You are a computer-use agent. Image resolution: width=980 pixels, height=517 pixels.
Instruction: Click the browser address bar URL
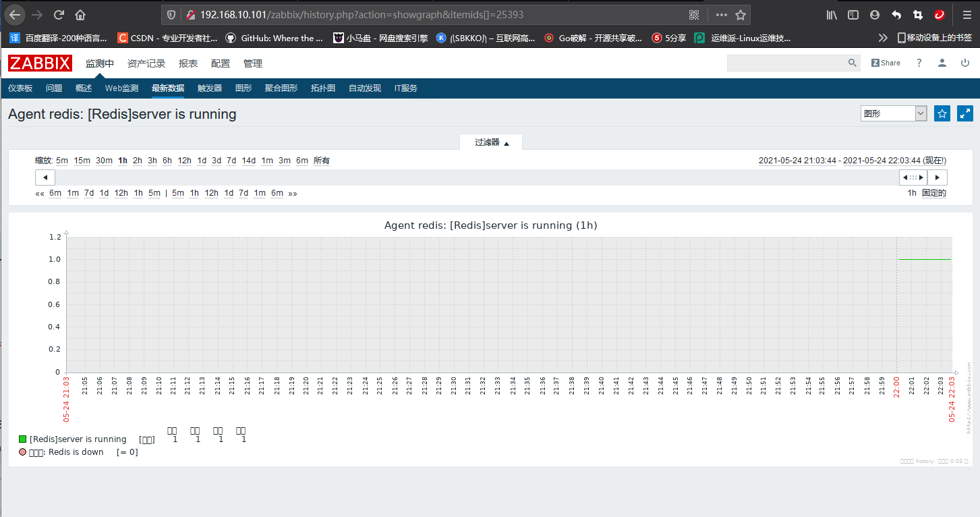click(362, 14)
